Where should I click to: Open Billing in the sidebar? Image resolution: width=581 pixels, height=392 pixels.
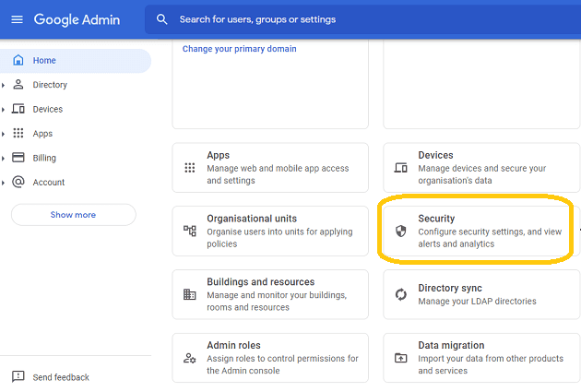[x=44, y=159]
